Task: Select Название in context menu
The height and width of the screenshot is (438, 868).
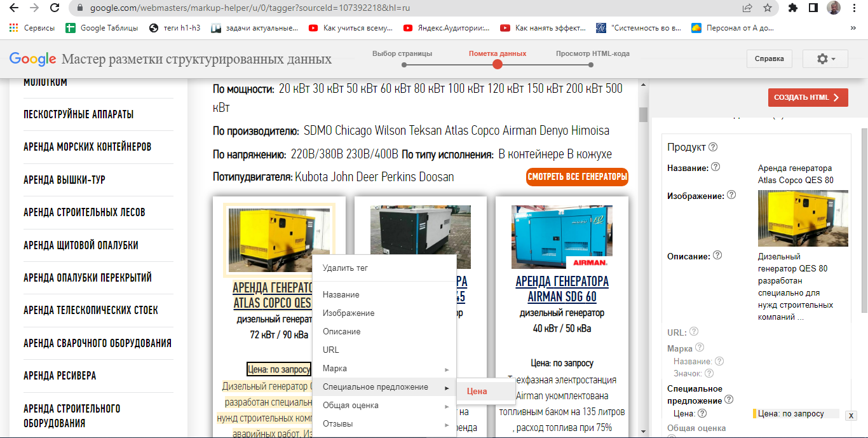Action: (384, 295)
